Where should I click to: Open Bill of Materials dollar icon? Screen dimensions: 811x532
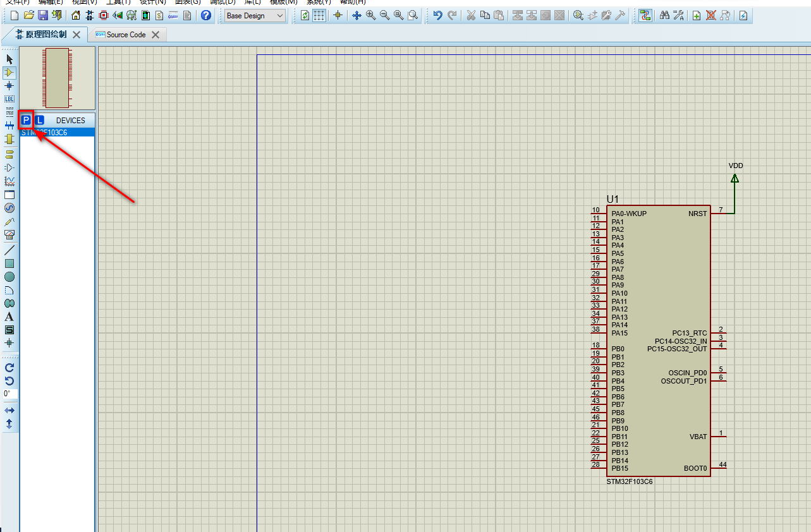[159, 15]
